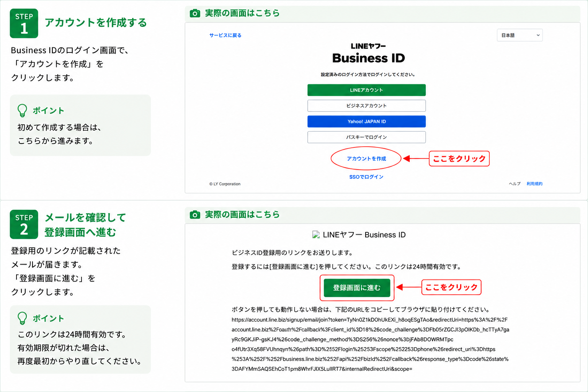
Task: Click the © LY Corporation footer text
Action: pos(225,184)
